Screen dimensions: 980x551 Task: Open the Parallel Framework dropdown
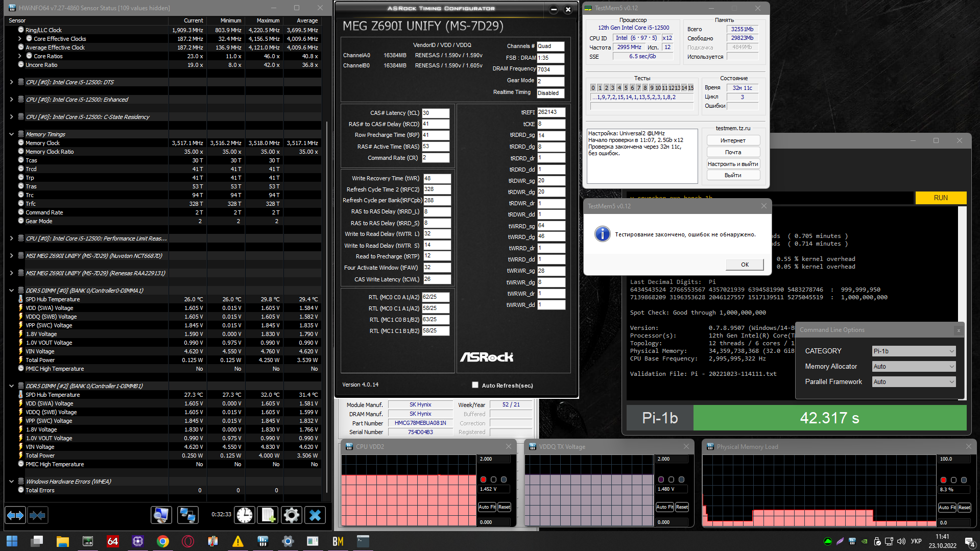point(914,382)
